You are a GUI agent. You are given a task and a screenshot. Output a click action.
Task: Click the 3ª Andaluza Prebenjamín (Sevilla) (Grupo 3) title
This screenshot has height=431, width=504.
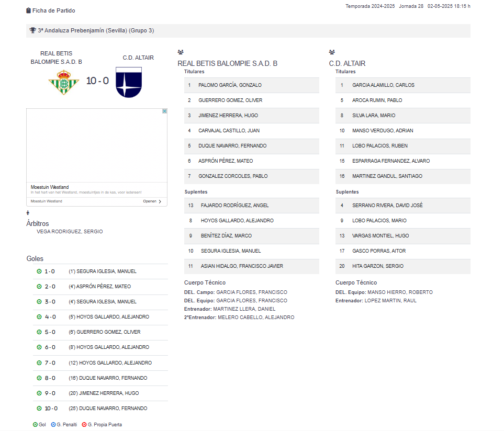pyautogui.click(x=96, y=30)
